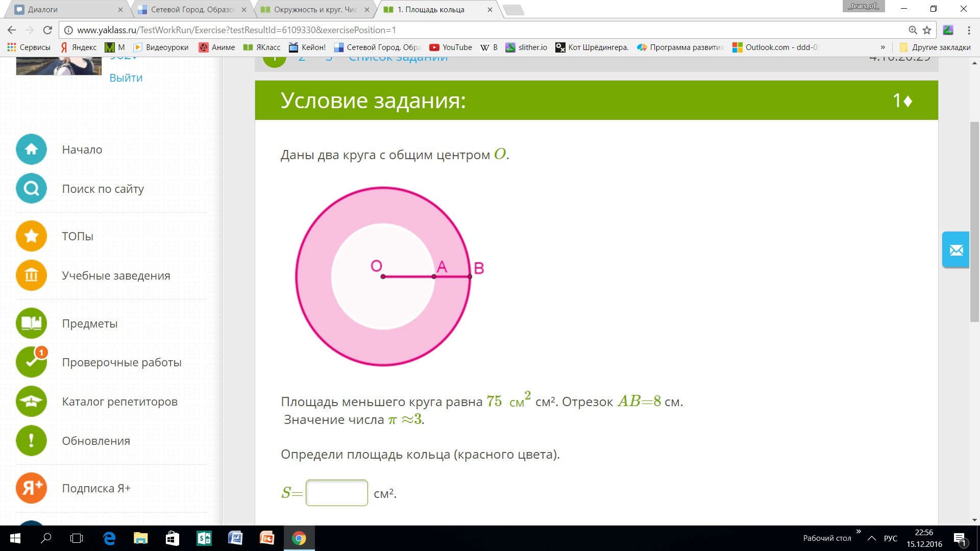Viewport: 980px width, 551px height.
Task: Open Поиск по сайту search icon
Action: click(31, 189)
